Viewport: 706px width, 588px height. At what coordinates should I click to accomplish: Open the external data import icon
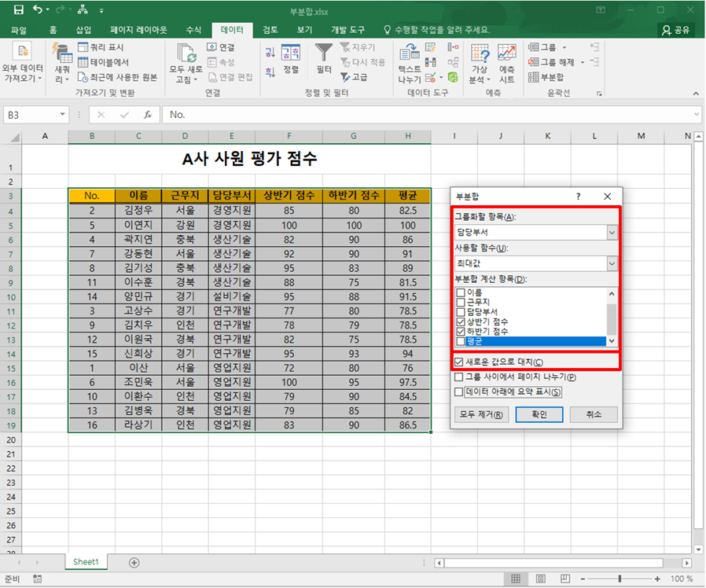22,51
